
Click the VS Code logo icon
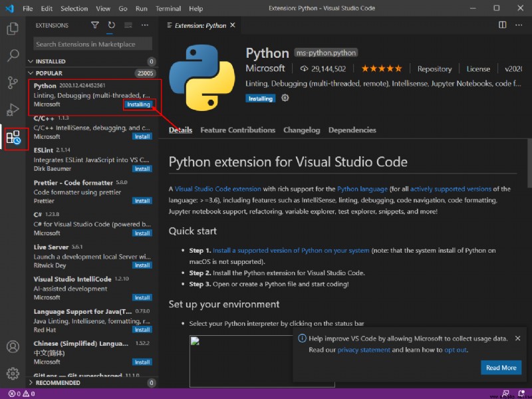click(x=10, y=9)
